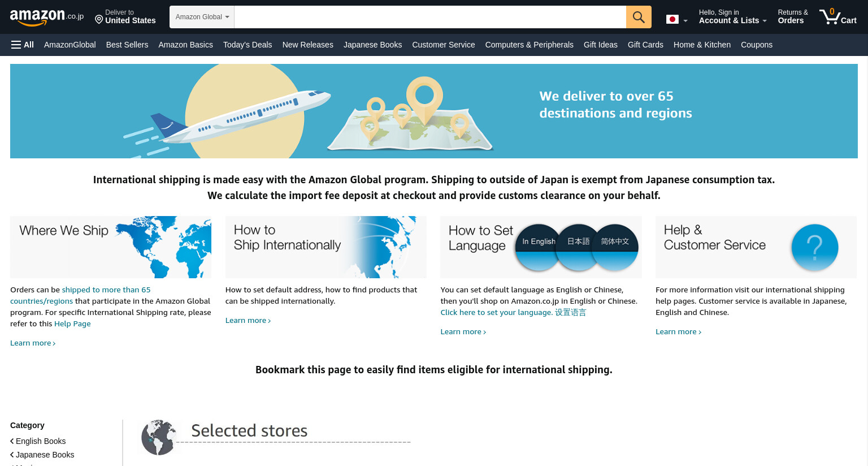Open the Amazon Global search category dropdown

pyautogui.click(x=202, y=17)
